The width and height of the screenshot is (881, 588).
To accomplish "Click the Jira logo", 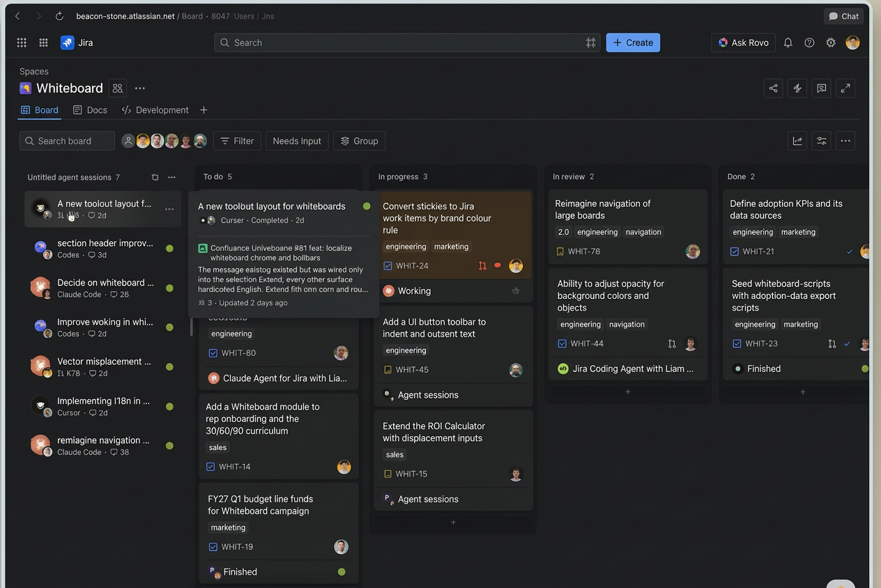I will (x=77, y=42).
